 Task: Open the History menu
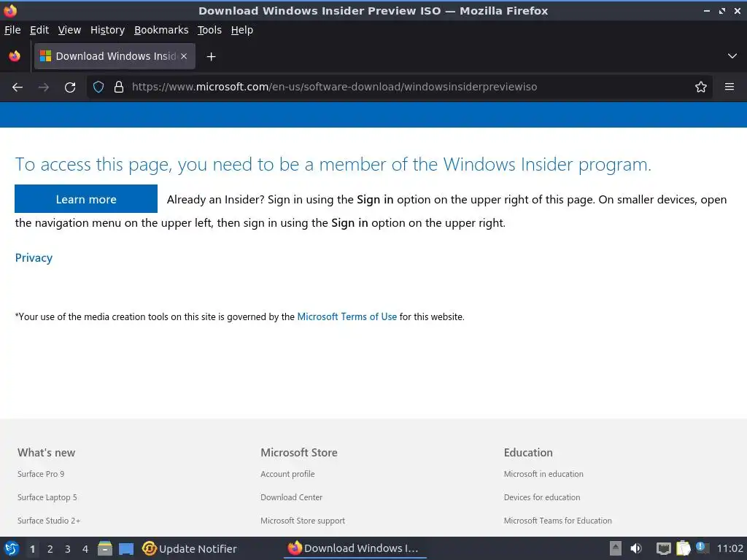point(107,30)
